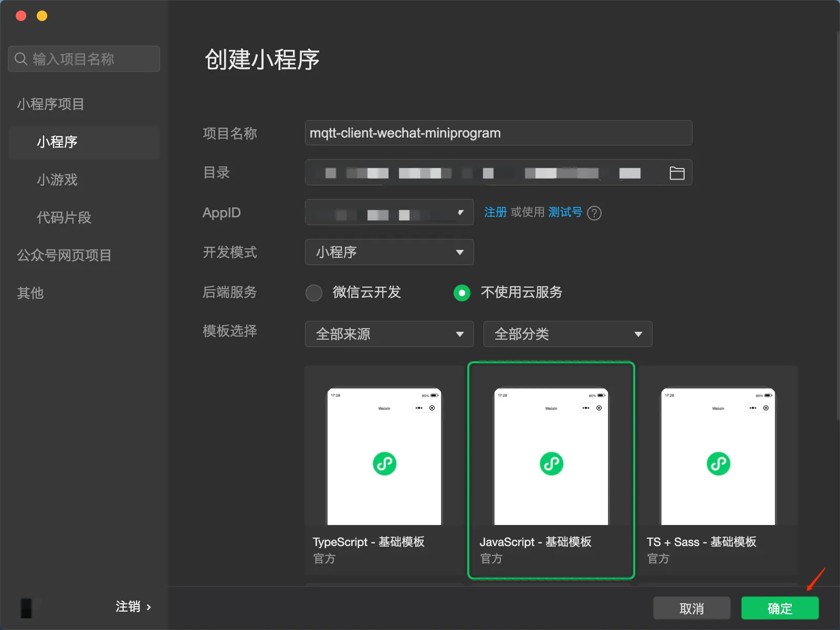Image resolution: width=840 pixels, height=630 pixels.
Task: Click the help question mark next to 测试号
Action: (x=594, y=213)
